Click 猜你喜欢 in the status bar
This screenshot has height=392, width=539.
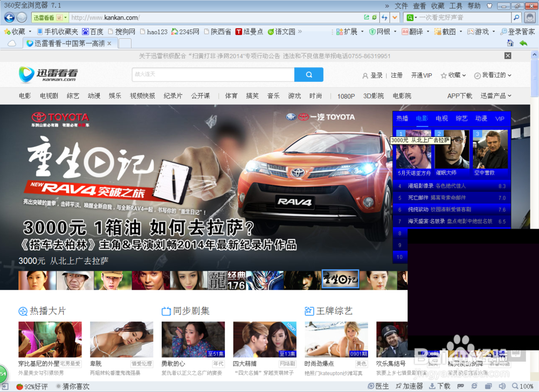click(x=73, y=387)
